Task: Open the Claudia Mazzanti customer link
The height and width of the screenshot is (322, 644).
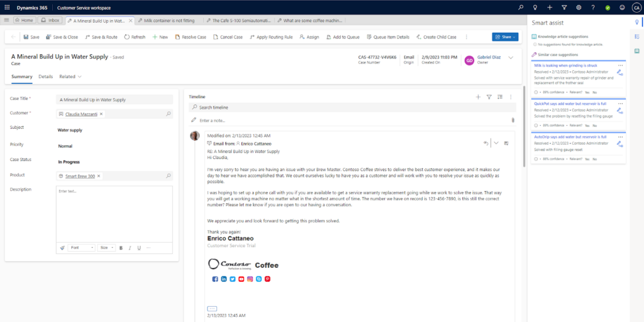Action: click(x=78, y=114)
